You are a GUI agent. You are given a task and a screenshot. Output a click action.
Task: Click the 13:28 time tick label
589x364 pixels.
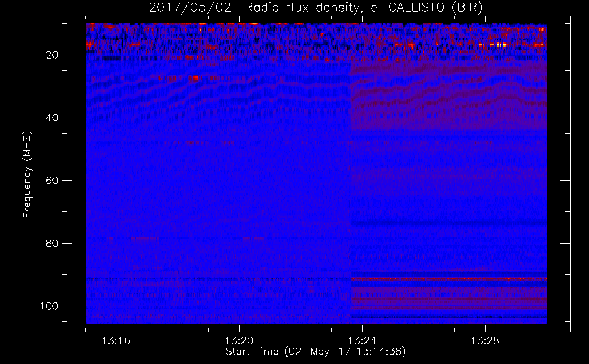[485, 341]
